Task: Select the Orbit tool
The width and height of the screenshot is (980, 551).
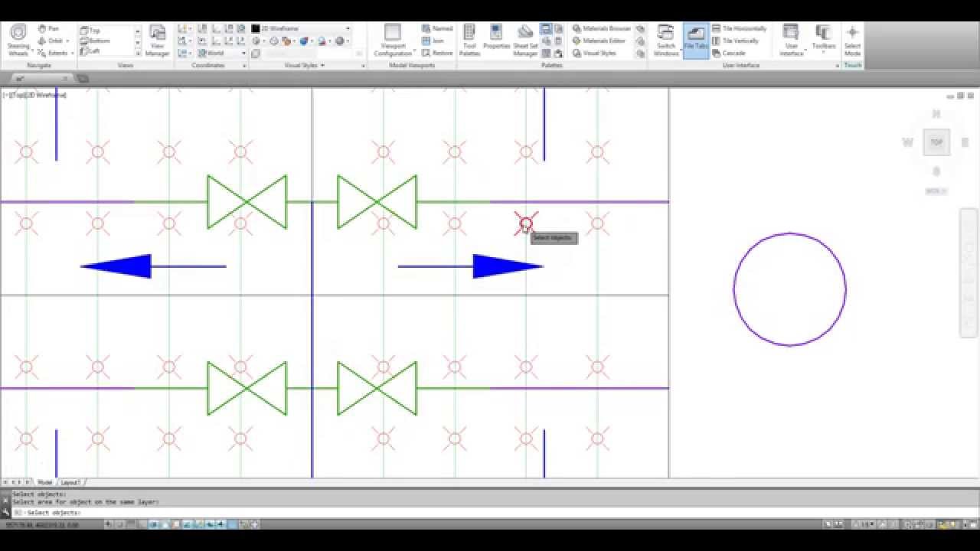Action: pyautogui.click(x=49, y=41)
